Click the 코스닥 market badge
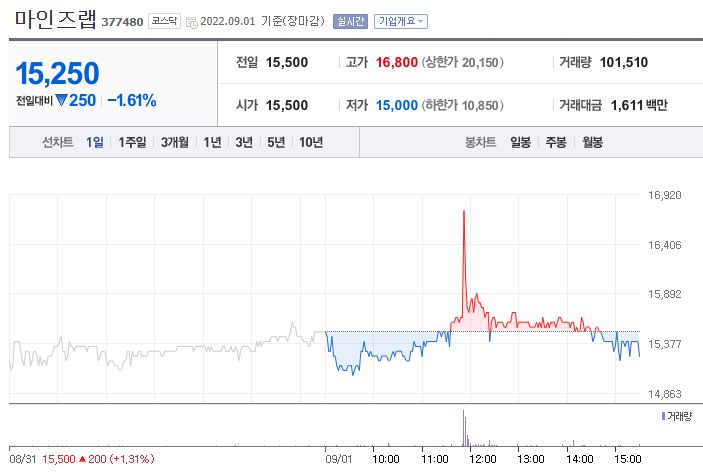 click(164, 21)
